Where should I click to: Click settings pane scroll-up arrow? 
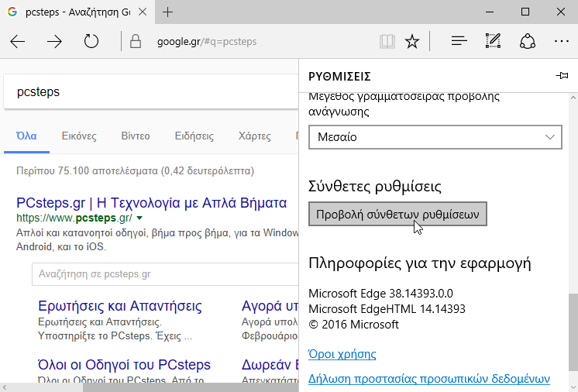(573, 98)
